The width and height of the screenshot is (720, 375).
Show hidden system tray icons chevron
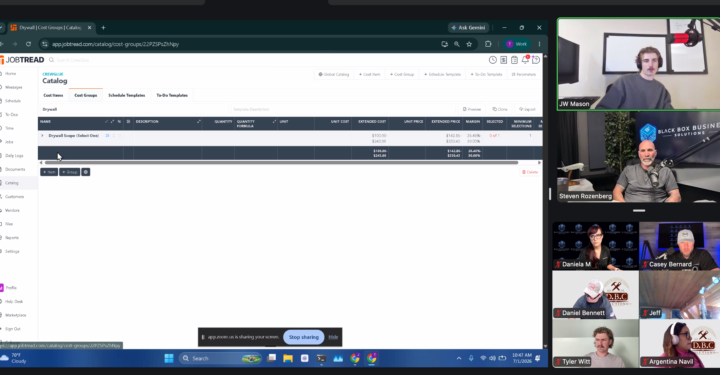click(x=459, y=358)
